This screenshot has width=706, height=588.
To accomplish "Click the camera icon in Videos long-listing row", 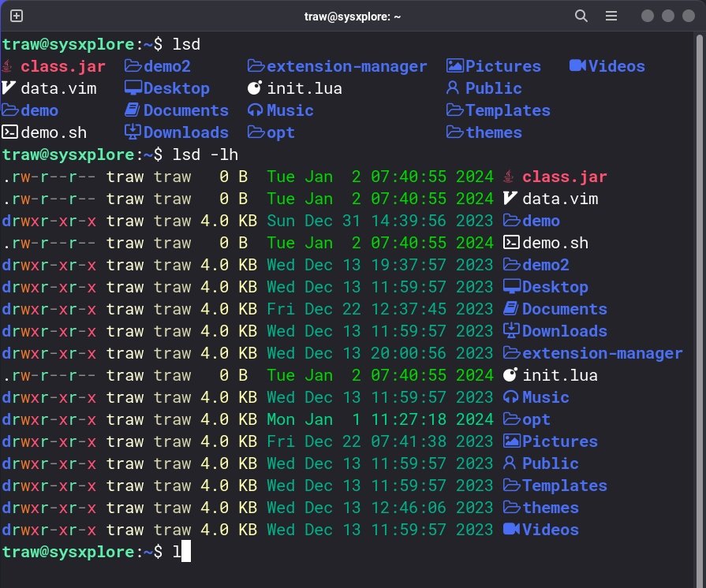I will tap(511, 529).
